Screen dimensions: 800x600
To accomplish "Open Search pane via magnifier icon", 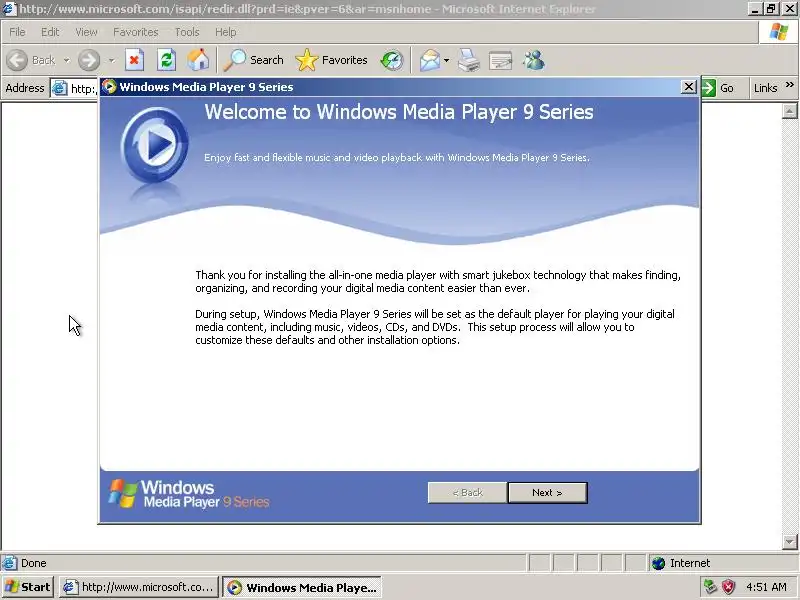I will point(235,60).
